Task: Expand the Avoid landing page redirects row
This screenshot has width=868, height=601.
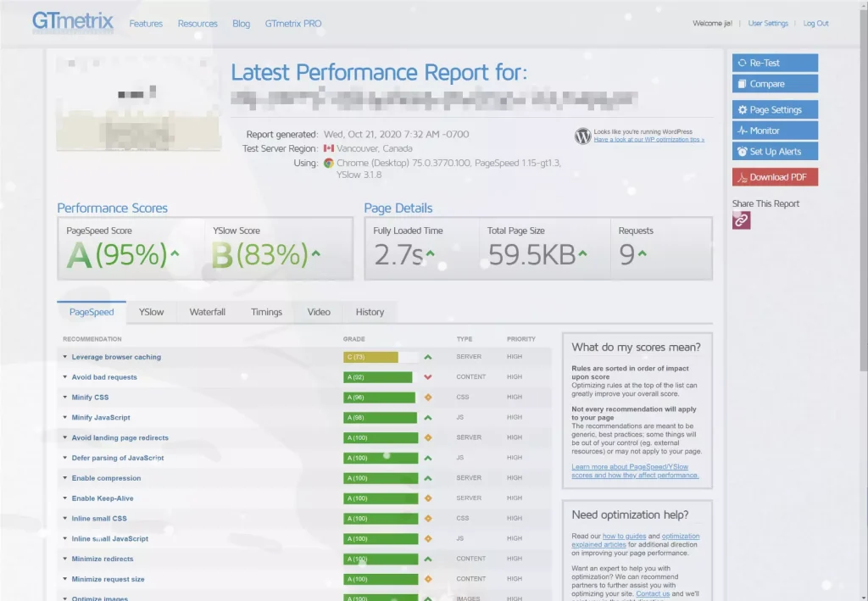Action: (x=120, y=438)
